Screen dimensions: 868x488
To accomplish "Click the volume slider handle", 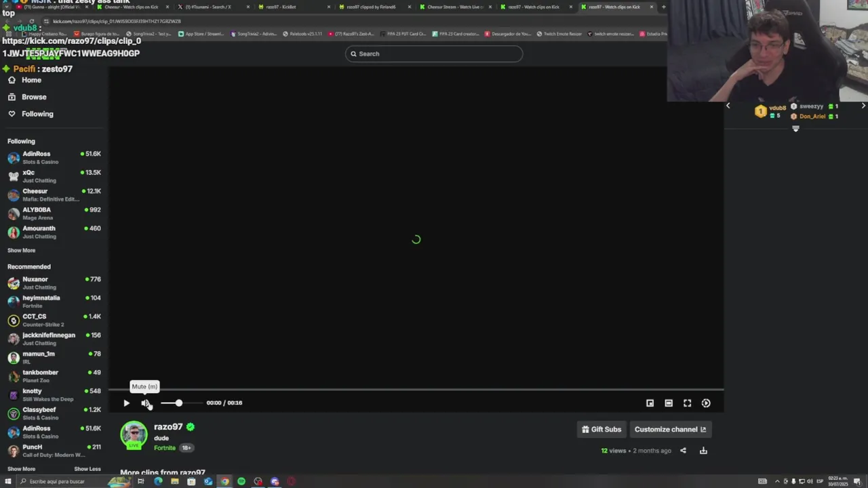I will coord(178,403).
